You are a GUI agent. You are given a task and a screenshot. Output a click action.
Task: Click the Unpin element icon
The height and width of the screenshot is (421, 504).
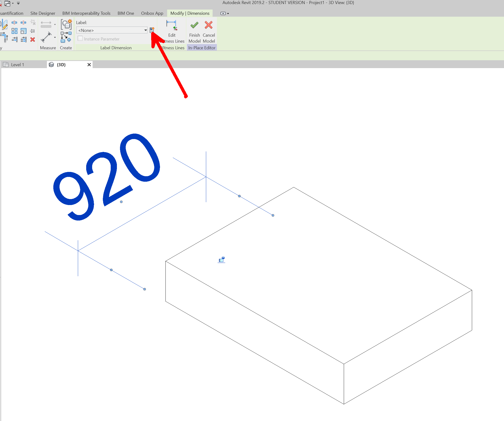(33, 22)
